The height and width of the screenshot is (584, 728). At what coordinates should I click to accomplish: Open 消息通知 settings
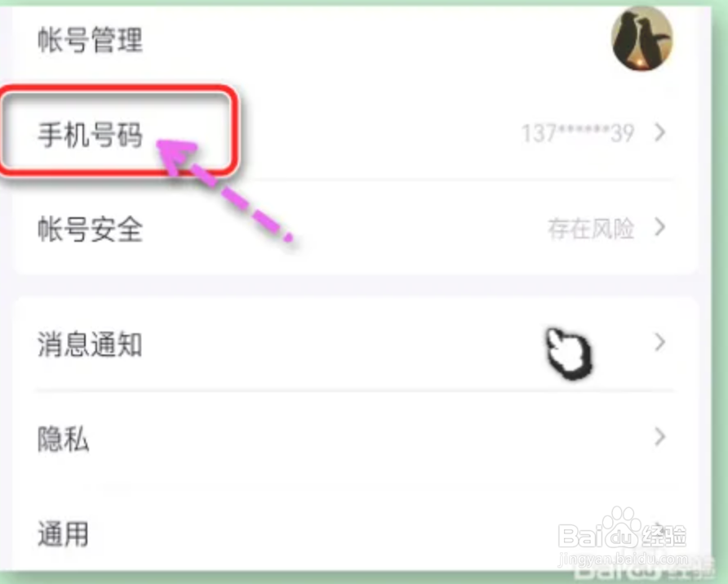pyautogui.click(x=355, y=344)
